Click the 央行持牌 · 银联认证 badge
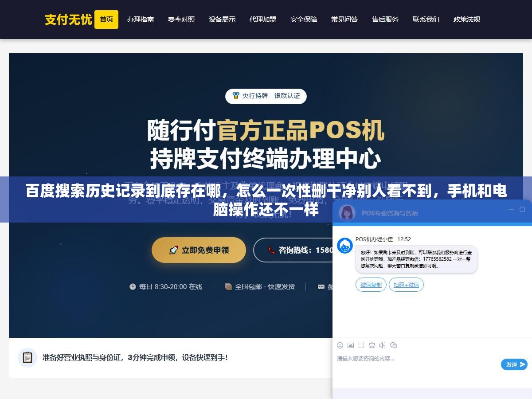The height and width of the screenshot is (399, 532). (266, 96)
